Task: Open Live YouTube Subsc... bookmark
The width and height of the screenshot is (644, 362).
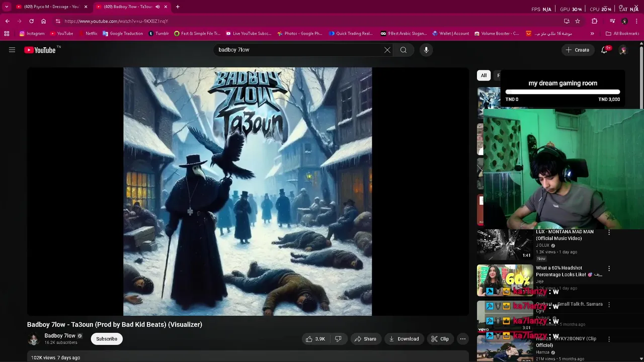Action: pyautogui.click(x=249, y=34)
